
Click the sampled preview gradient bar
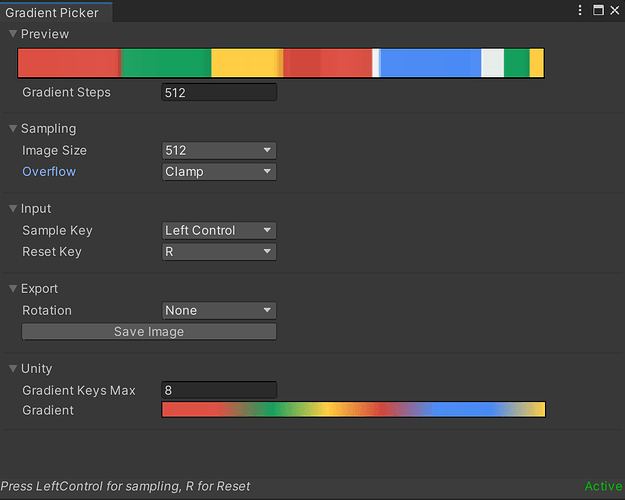tap(281, 63)
